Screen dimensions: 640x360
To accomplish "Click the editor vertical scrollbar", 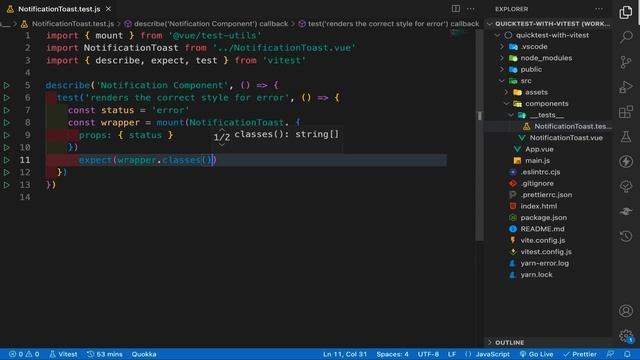I will coord(480,135).
